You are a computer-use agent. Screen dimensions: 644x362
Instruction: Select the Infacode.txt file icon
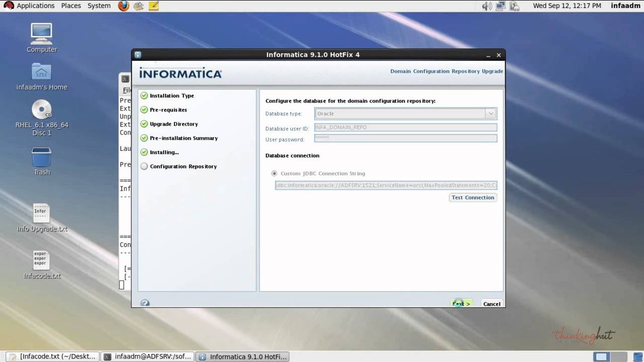pyautogui.click(x=41, y=260)
